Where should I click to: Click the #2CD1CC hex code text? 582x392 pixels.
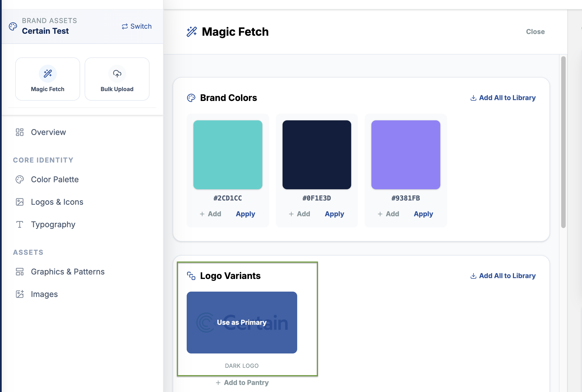coord(228,198)
